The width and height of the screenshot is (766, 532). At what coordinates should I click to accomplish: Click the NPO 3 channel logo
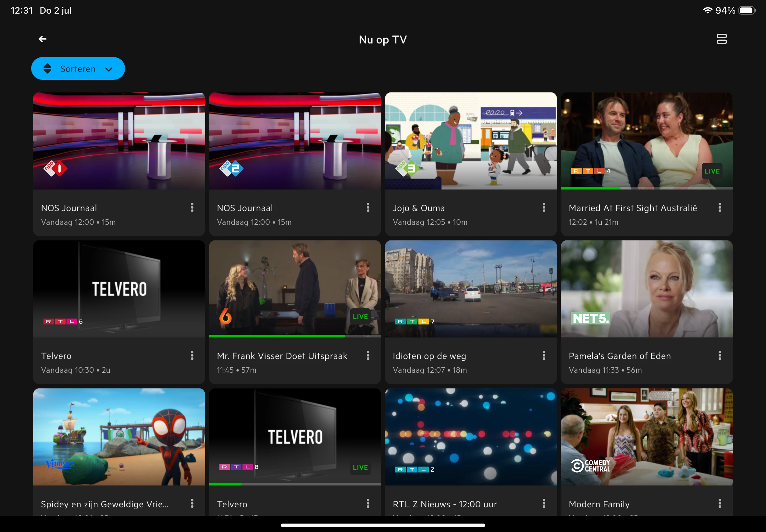407,169
